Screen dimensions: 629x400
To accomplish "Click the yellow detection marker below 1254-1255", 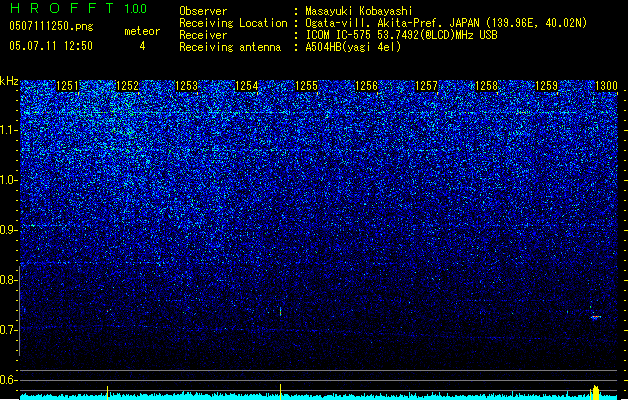I will (x=280, y=392).
